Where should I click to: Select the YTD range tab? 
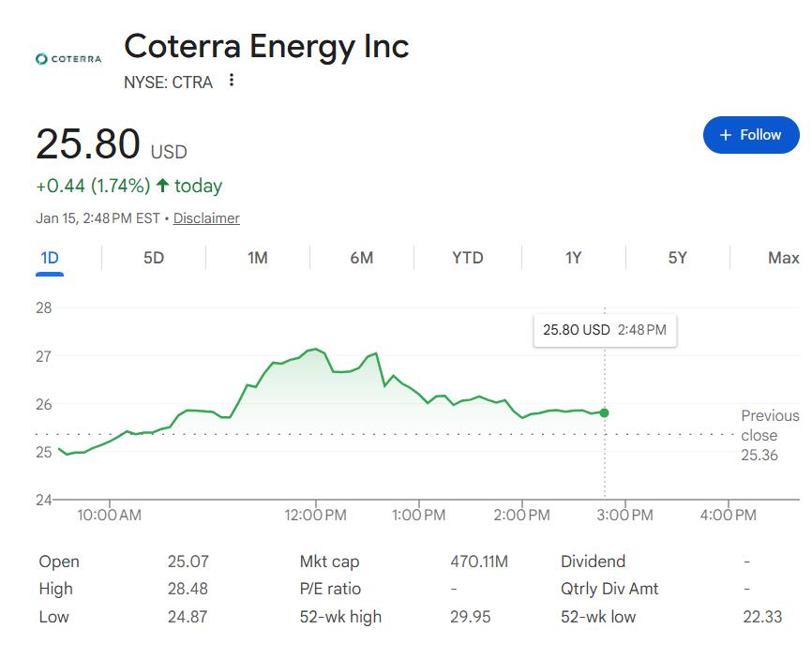pos(467,258)
